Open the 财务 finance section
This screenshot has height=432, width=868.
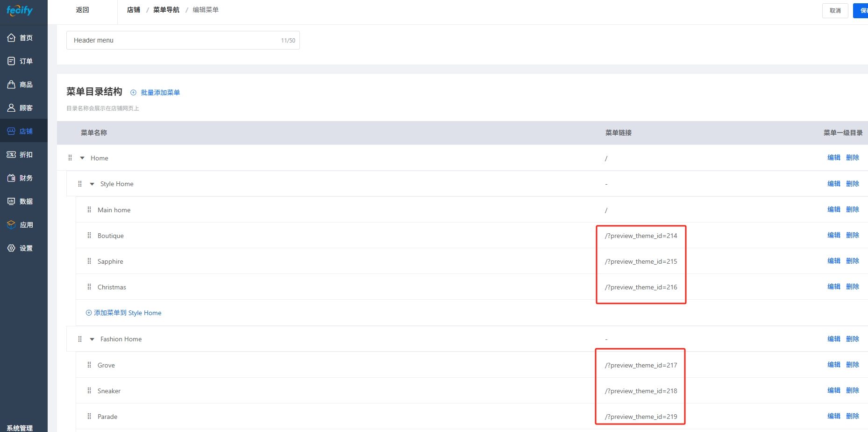coord(21,178)
